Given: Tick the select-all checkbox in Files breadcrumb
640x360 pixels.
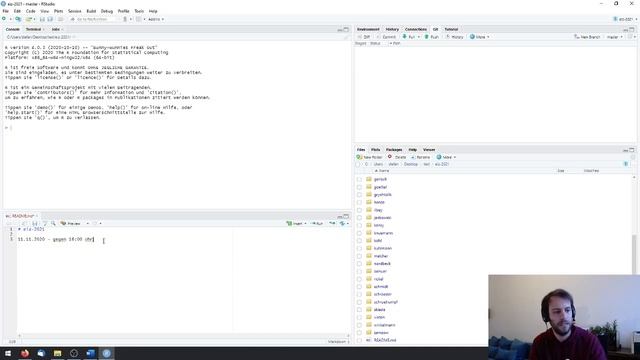Looking at the screenshot, I should coord(358,164).
